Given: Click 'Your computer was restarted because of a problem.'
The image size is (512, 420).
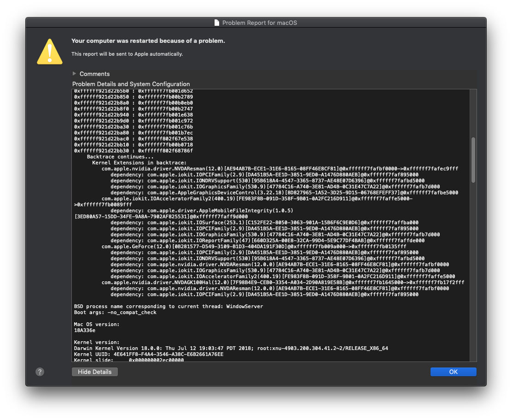Looking at the screenshot, I should pos(148,41).
